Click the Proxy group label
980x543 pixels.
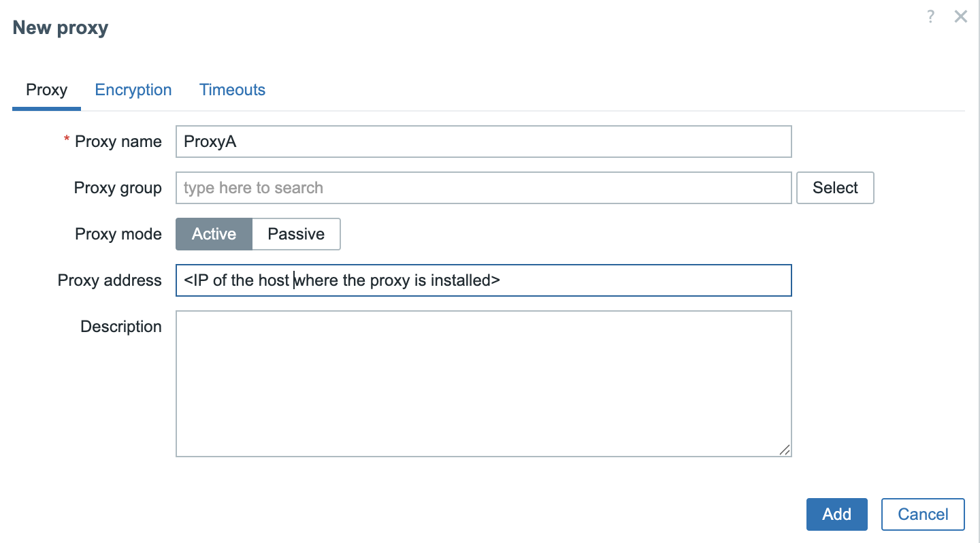tap(118, 188)
